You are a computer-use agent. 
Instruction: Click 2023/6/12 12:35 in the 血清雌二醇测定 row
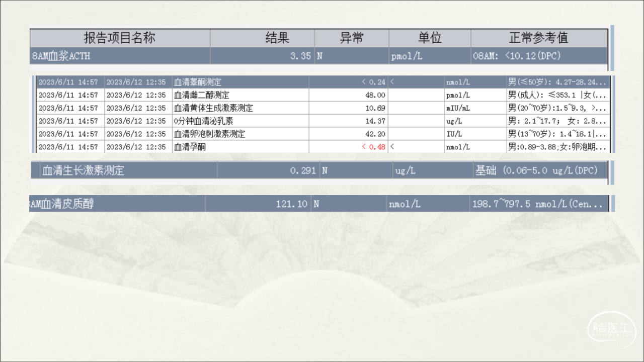coord(136,95)
